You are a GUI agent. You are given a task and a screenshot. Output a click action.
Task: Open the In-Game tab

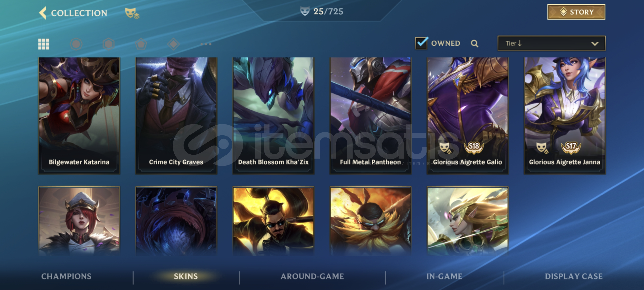(444, 276)
